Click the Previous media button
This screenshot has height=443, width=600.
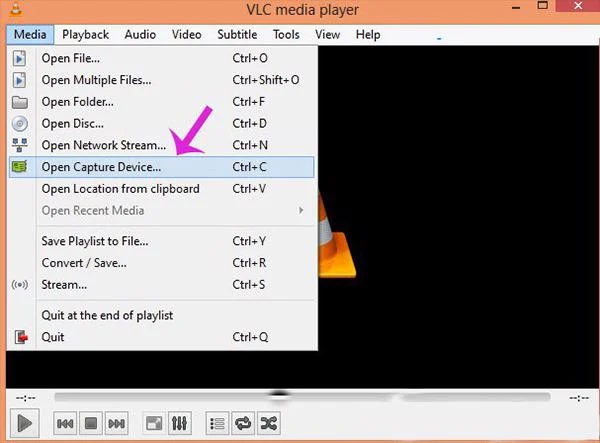(65, 423)
